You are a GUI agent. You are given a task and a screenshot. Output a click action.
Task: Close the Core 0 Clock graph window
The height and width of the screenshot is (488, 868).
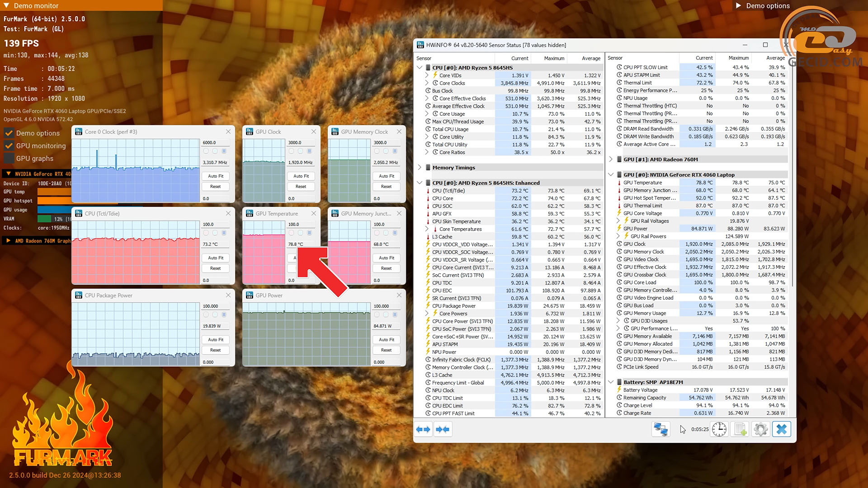click(x=228, y=131)
